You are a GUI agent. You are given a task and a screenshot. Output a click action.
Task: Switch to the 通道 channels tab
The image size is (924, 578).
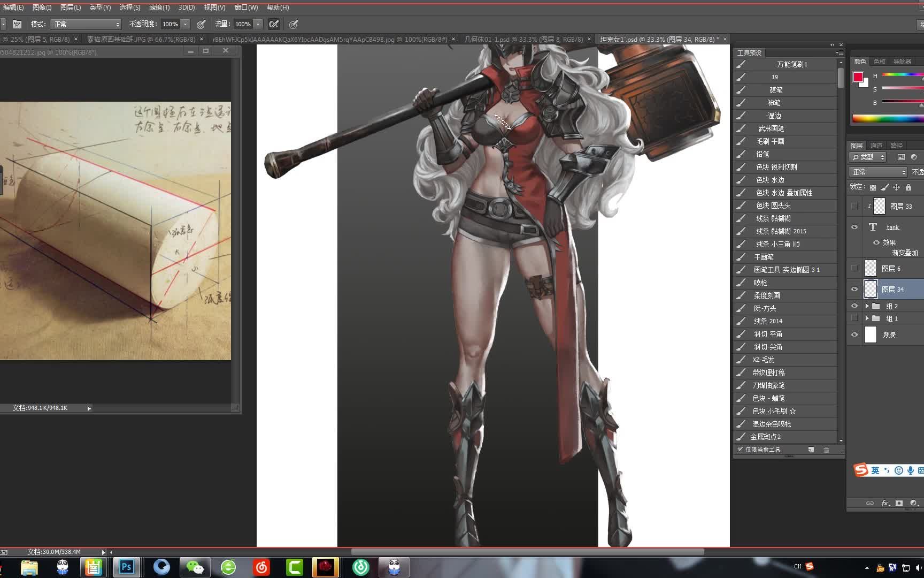point(876,146)
